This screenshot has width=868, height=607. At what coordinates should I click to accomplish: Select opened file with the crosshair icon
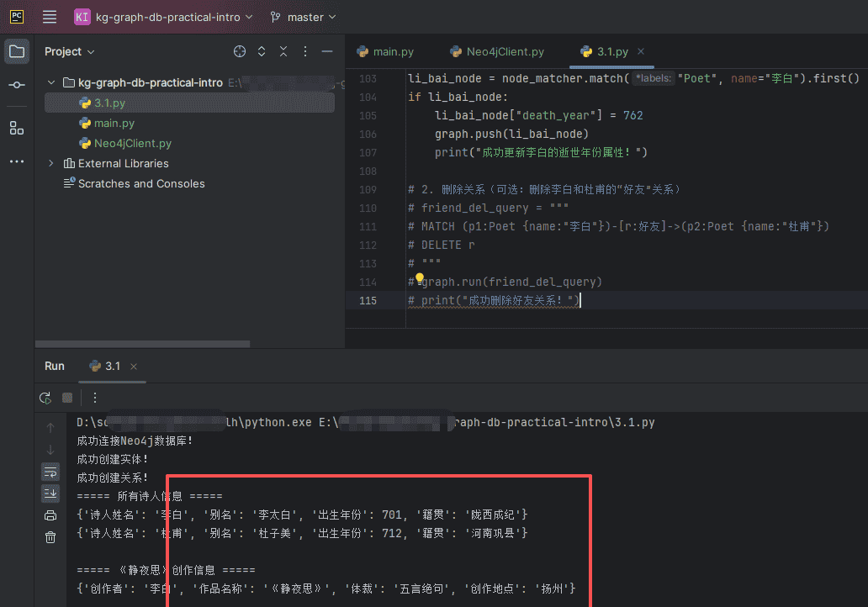[x=240, y=51]
